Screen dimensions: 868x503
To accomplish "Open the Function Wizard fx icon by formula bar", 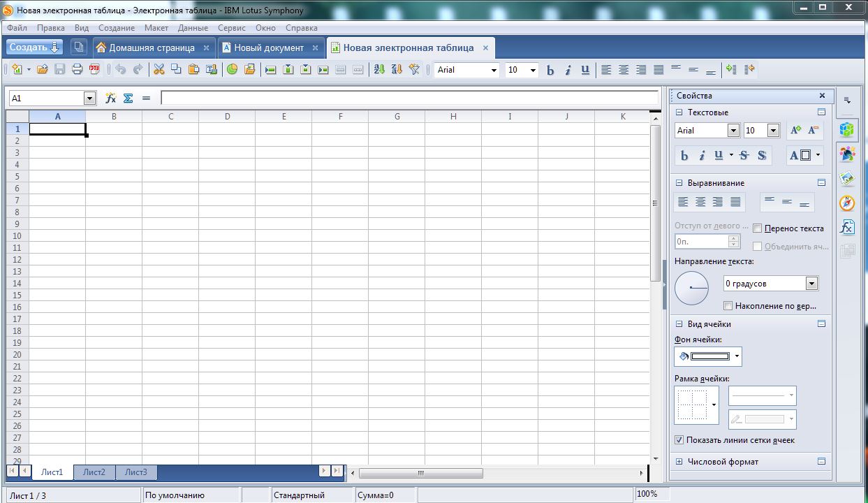I will 110,99.
